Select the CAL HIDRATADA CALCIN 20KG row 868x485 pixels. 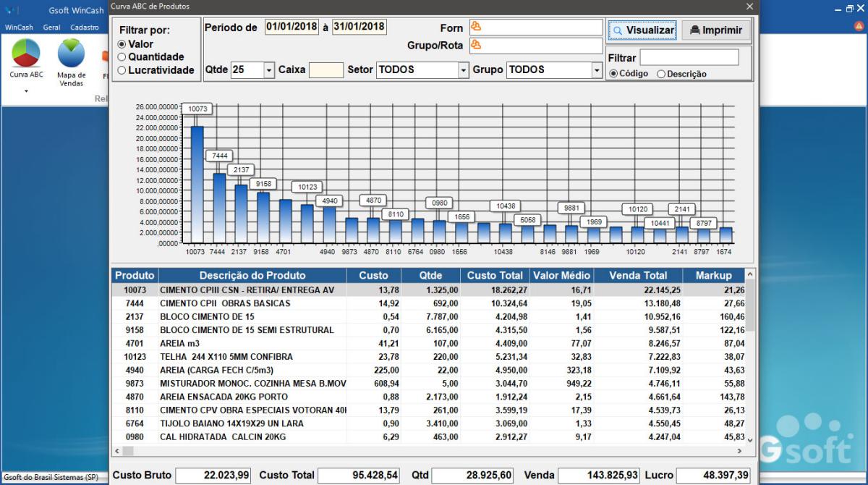pyautogui.click(x=428, y=436)
